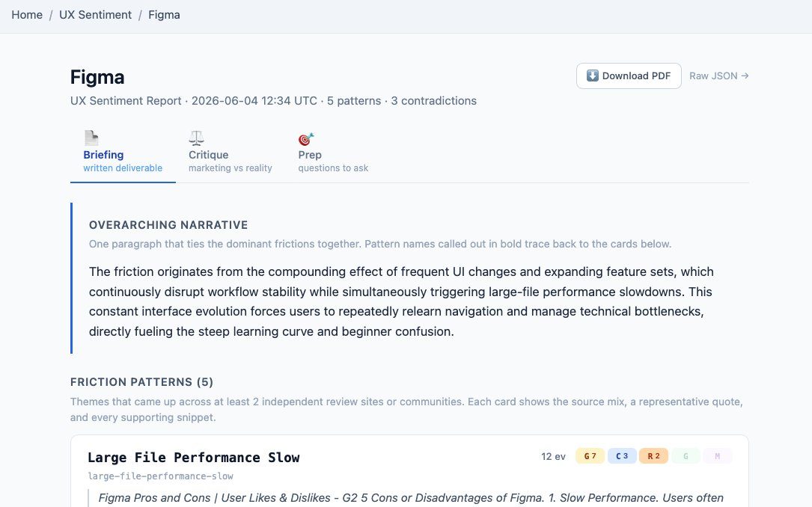Click the Prep target icon
The height and width of the screenshot is (507, 812).
coord(306,138)
